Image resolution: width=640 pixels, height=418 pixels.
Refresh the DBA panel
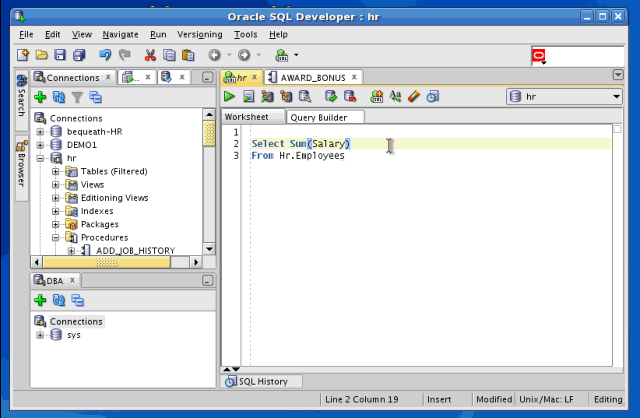click(x=59, y=300)
